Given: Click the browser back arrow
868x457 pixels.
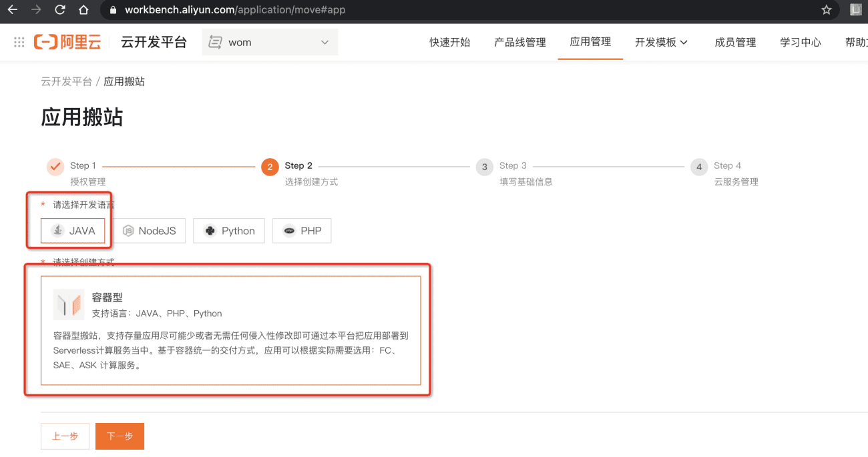Looking at the screenshot, I should point(13,10).
